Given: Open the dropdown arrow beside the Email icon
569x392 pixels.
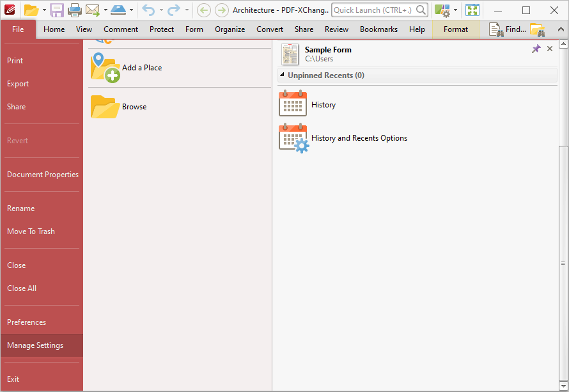Looking at the screenshot, I should [105, 10].
